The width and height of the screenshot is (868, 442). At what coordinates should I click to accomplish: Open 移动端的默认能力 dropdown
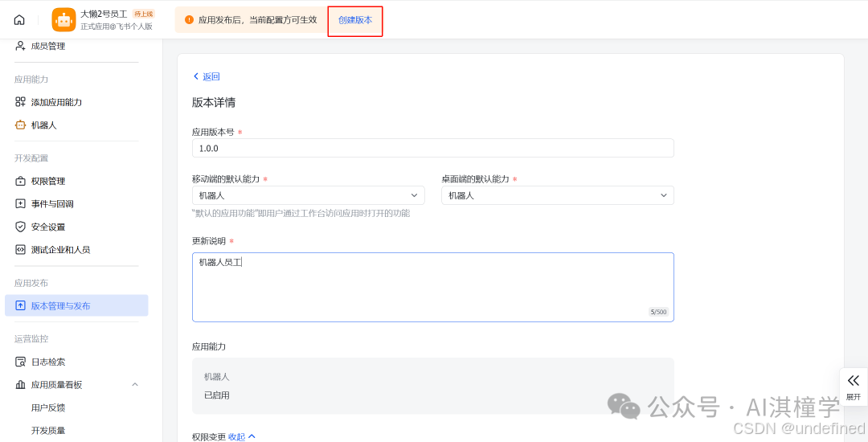point(309,195)
